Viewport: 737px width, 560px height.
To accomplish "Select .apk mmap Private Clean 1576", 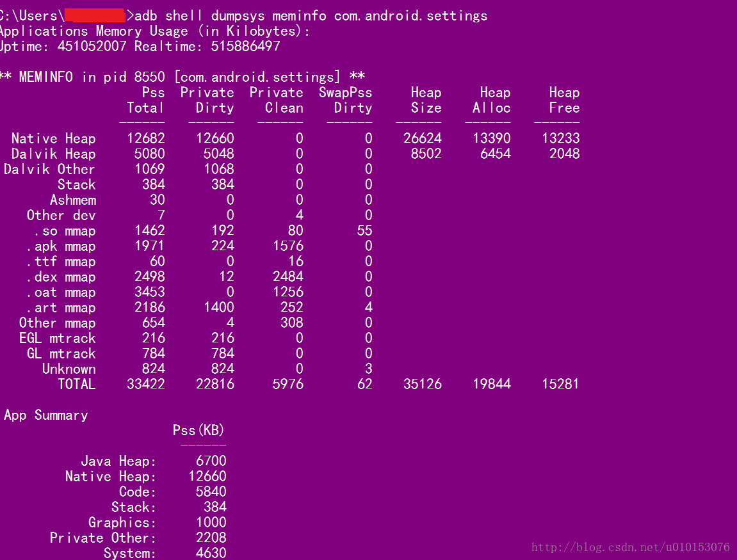I will tap(288, 246).
